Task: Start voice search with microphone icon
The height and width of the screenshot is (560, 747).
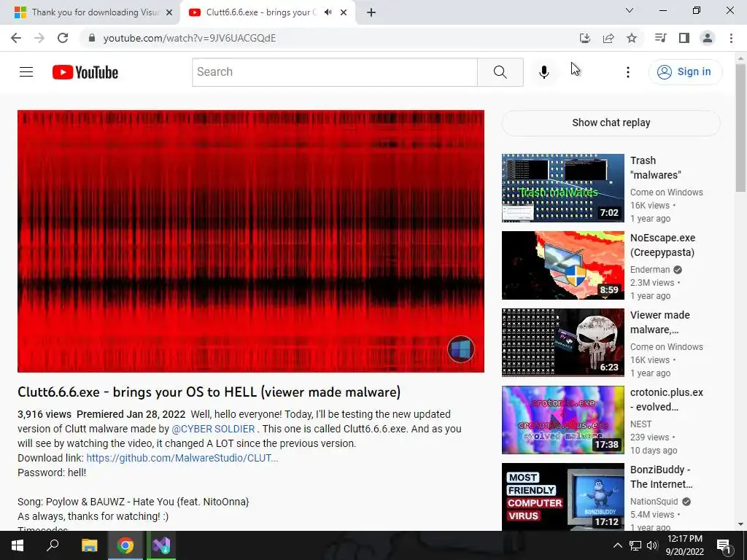Action: (543, 72)
